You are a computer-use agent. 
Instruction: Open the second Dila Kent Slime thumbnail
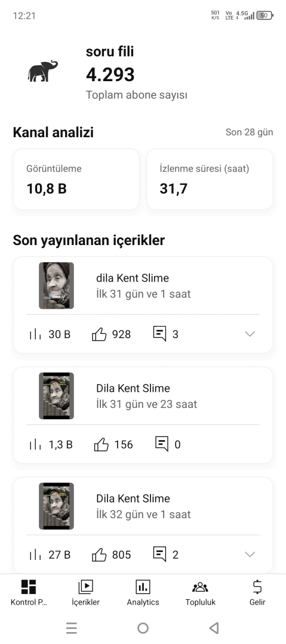[56, 395]
